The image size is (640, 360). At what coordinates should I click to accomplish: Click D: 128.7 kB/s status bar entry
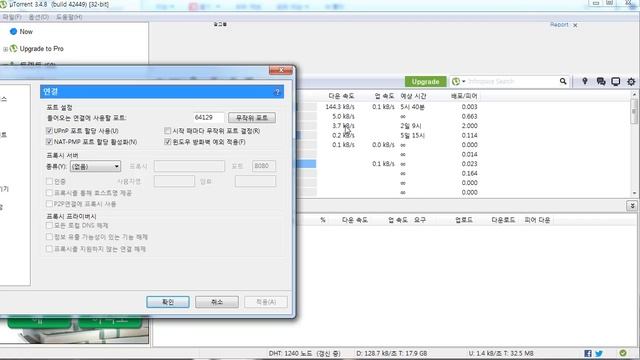391,353
